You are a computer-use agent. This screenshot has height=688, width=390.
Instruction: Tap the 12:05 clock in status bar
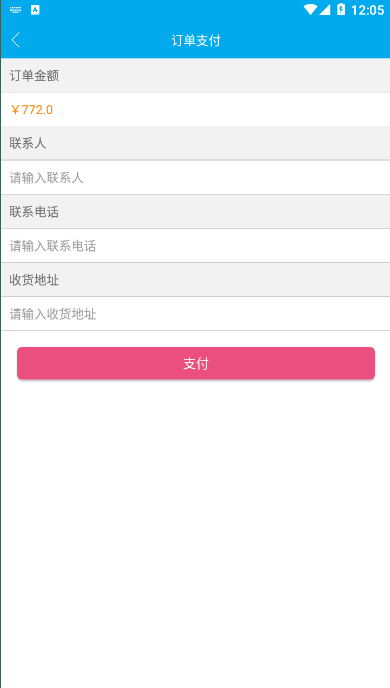(367, 10)
